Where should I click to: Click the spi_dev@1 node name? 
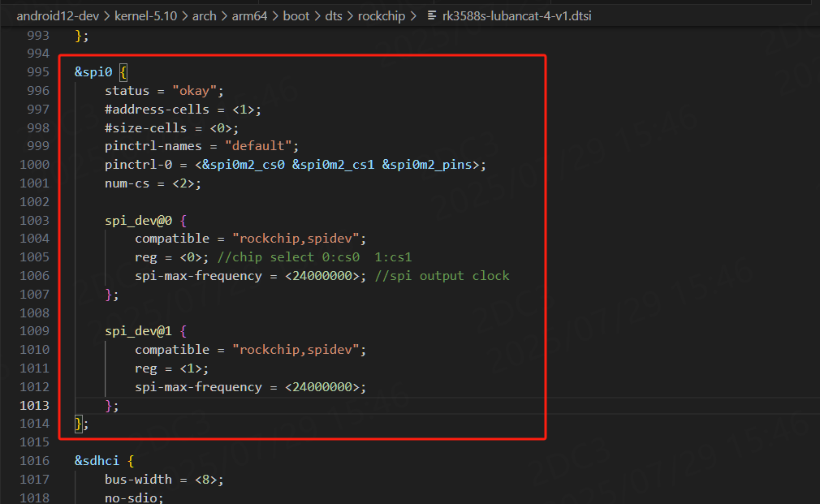(138, 331)
